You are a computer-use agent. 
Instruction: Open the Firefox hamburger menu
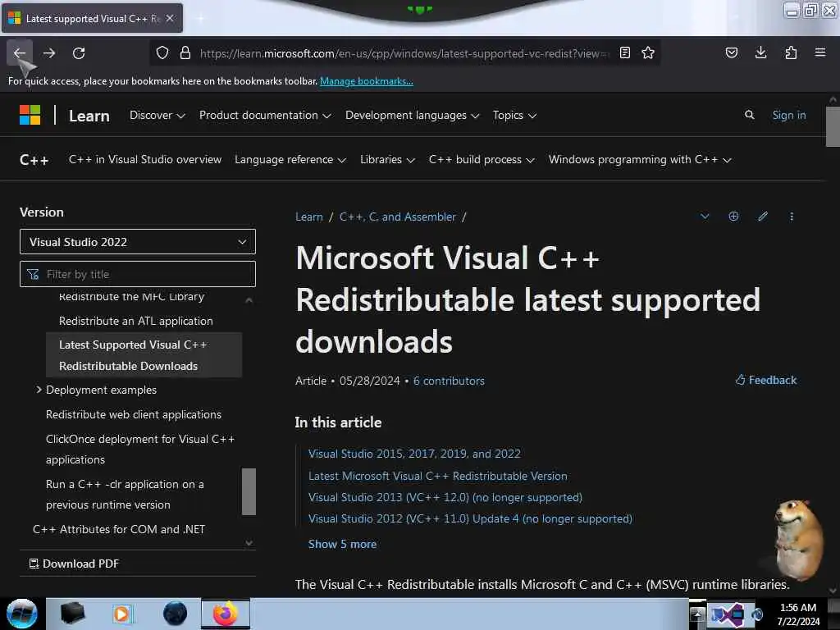pyautogui.click(x=820, y=52)
